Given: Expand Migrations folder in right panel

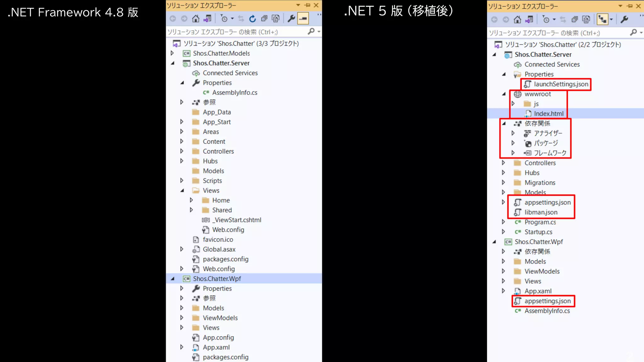Looking at the screenshot, I should 503,182.
